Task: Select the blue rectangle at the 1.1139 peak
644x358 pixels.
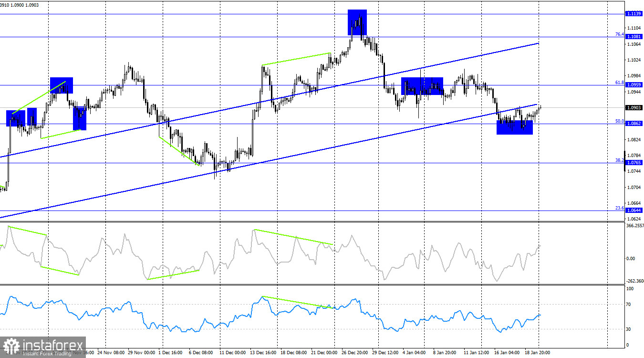Action: click(x=357, y=22)
